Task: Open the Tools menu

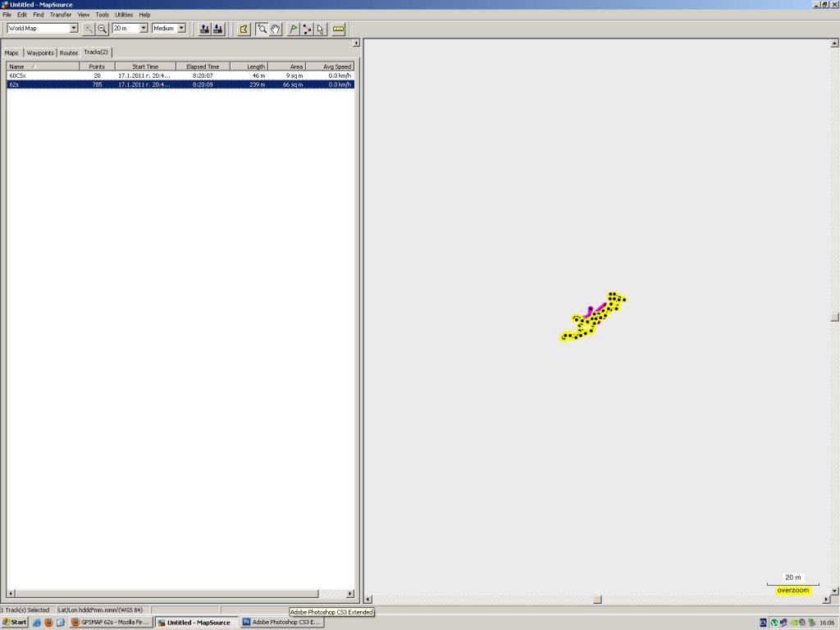Action: [x=102, y=15]
